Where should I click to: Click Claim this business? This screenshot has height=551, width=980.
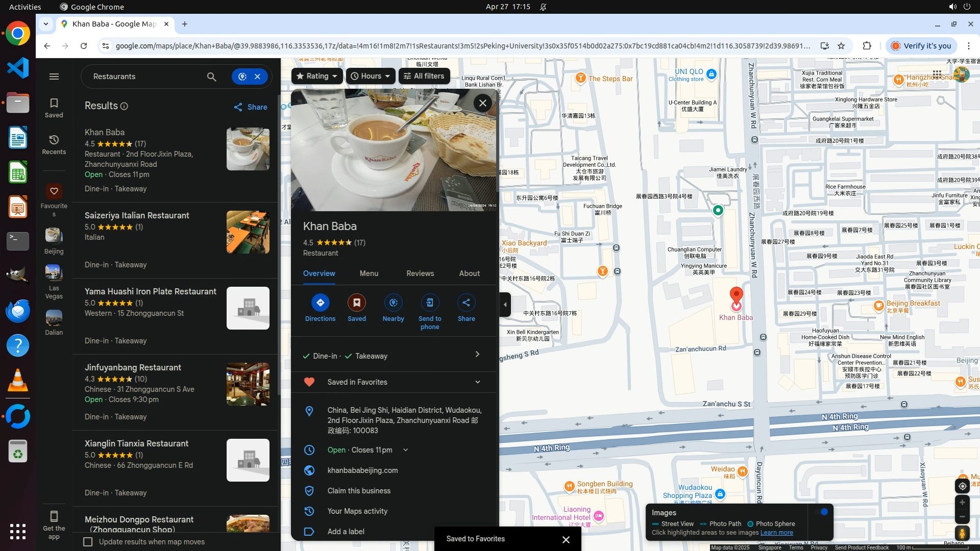pyautogui.click(x=359, y=491)
